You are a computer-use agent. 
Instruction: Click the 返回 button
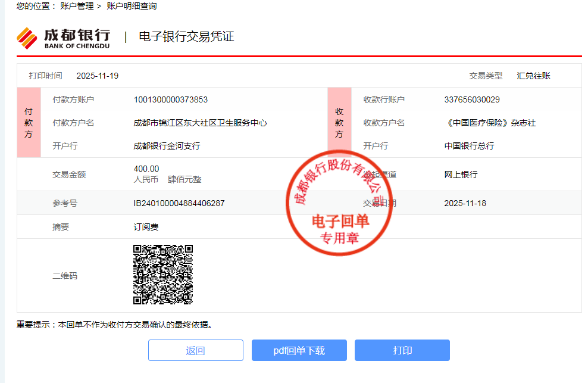(195, 350)
